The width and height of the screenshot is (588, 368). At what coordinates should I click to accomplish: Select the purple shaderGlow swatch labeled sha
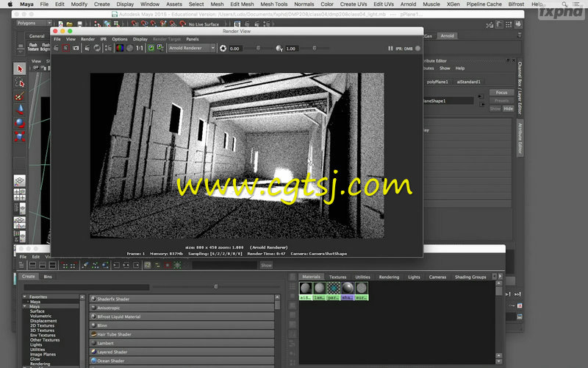(347, 291)
